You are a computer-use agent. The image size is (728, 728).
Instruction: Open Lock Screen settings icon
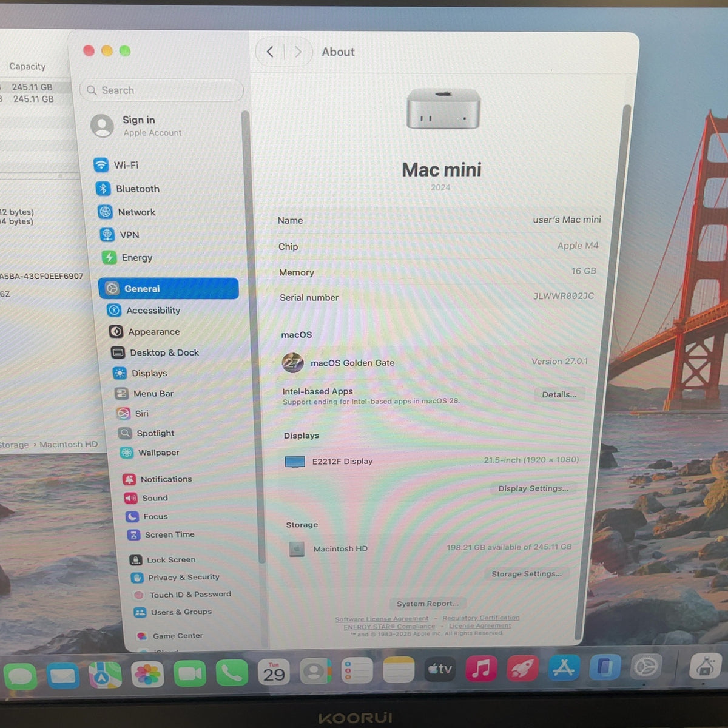tap(136, 560)
